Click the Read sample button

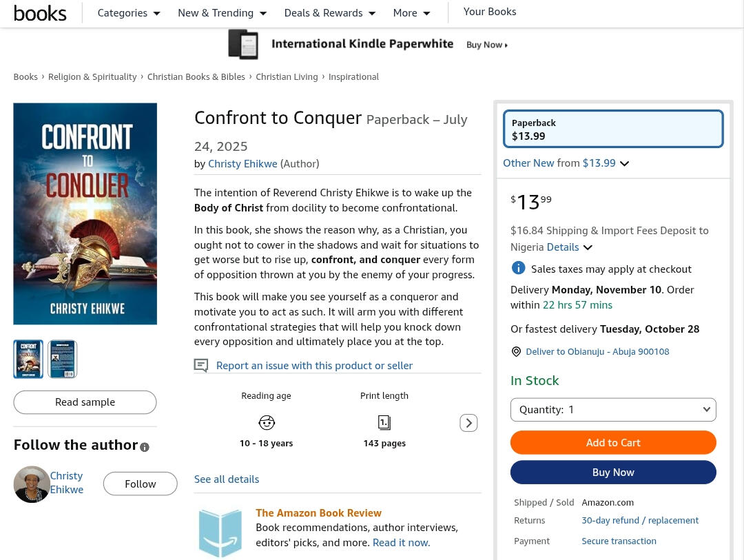(85, 402)
